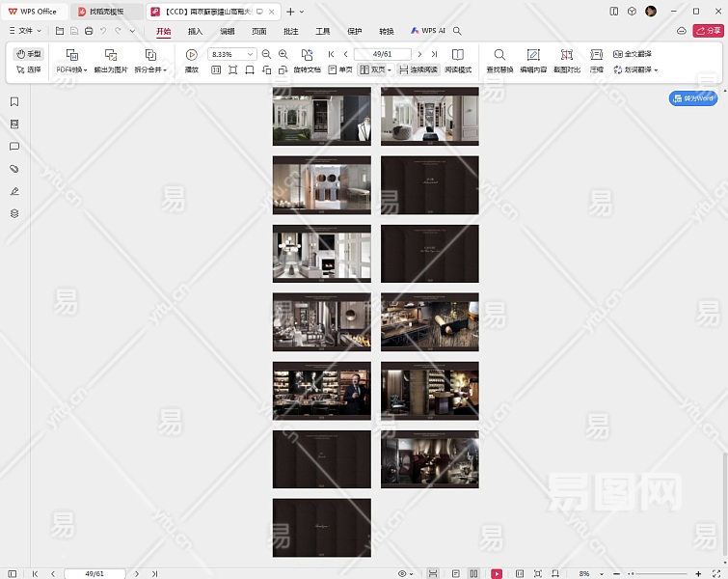The width and height of the screenshot is (728, 579).
Task: Click the 输出为图片 export icon
Action: (111, 55)
